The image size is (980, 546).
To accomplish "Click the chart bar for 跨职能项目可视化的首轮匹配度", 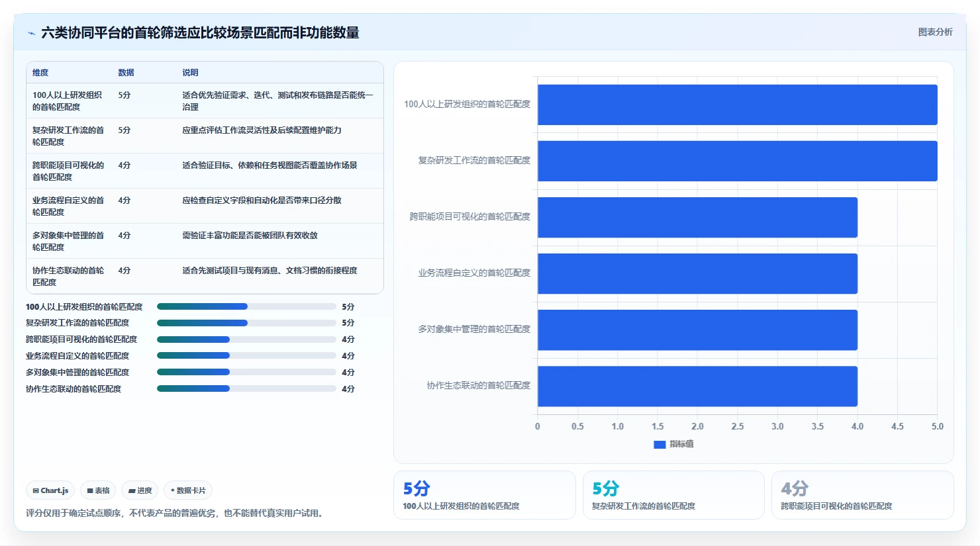I will (697, 217).
